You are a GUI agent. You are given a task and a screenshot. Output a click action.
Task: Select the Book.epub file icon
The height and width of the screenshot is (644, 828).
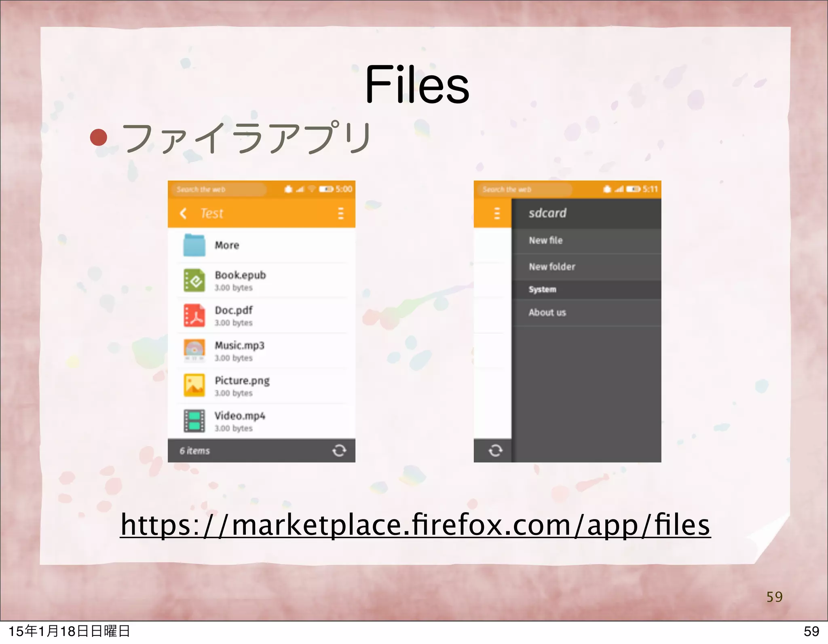tap(194, 280)
